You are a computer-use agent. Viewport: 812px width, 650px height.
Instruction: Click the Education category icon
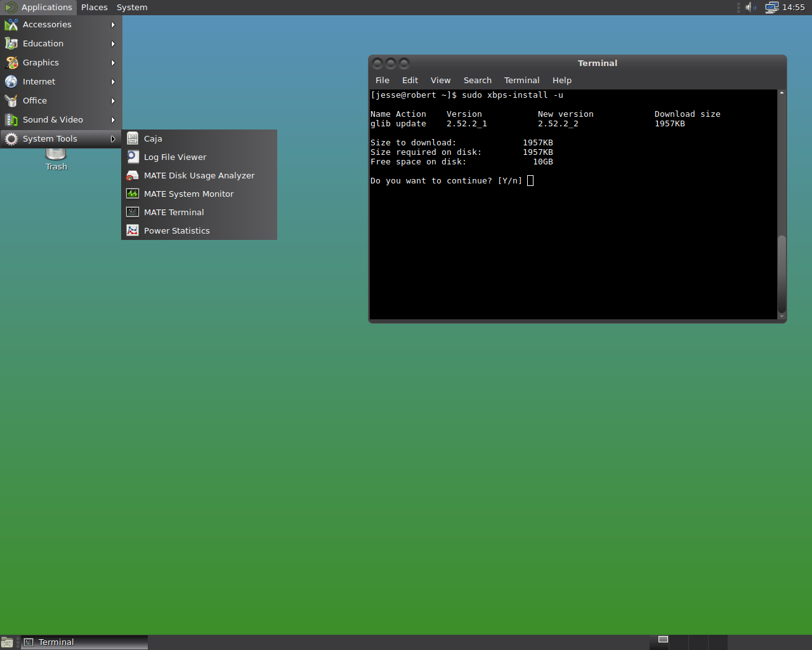coord(11,43)
